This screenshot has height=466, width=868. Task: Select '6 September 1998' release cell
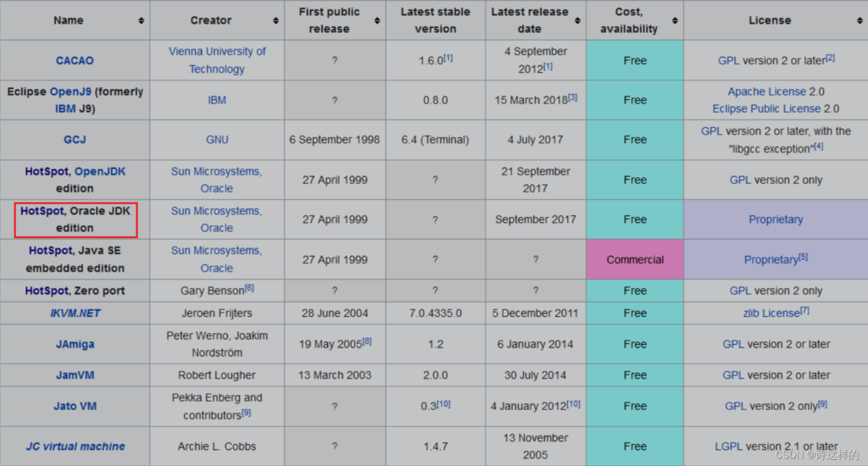[x=334, y=140]
